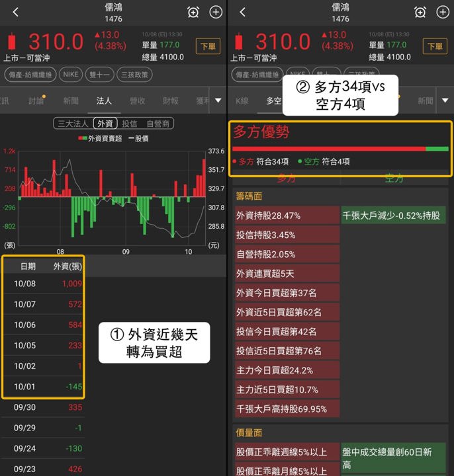Switch to K線 tab in right screen
454x476 pixels.
point(242,100)
